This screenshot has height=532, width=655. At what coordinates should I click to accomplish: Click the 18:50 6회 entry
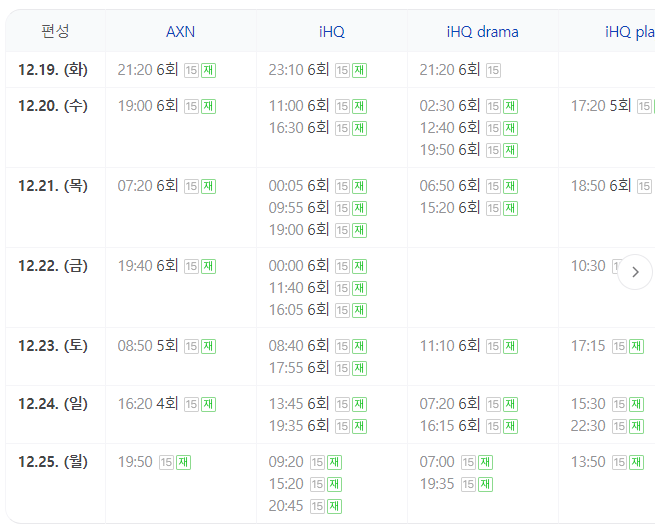(x=612, y=186)
